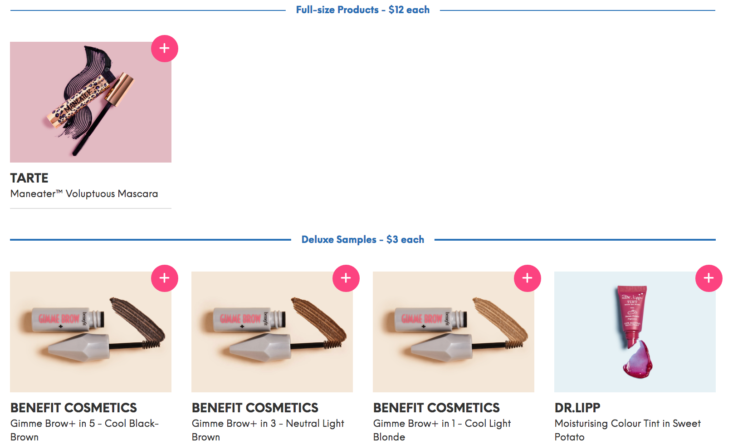Add Gimme Brow+ 3 Neutral Light Brown plus icon

(x=346, y=279)
